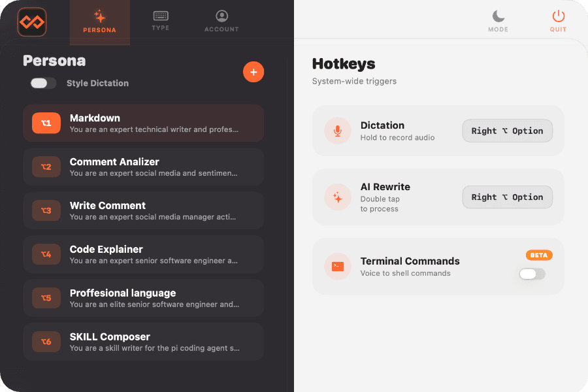Click the ⌥6 badge for SKILL Composer
Viewport: 588px width, 392px height.
(46, 342)
